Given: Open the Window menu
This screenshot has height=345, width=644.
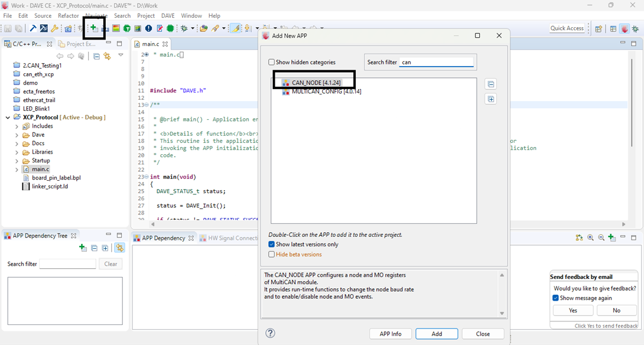Looking at the screenshot, I should pos(191,15).
